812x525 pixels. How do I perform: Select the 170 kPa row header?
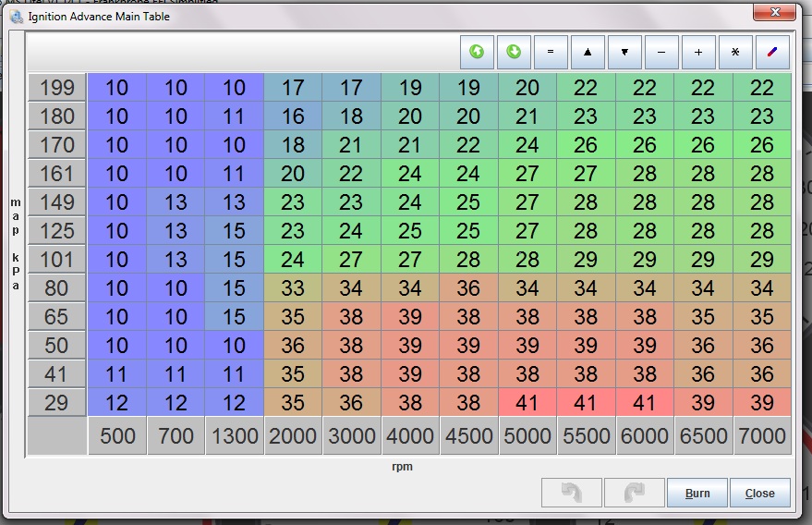click(x=56, y=144)
